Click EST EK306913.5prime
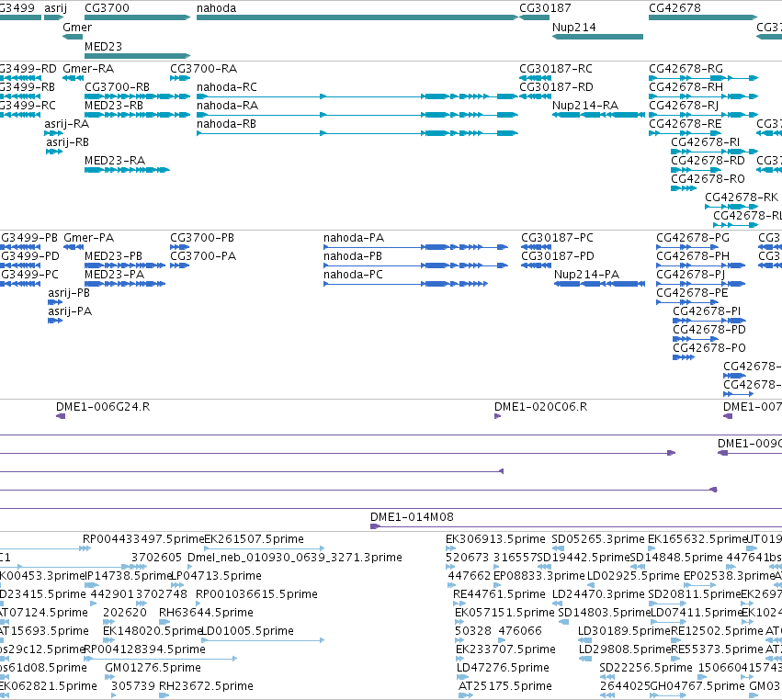 coord(450,548)
